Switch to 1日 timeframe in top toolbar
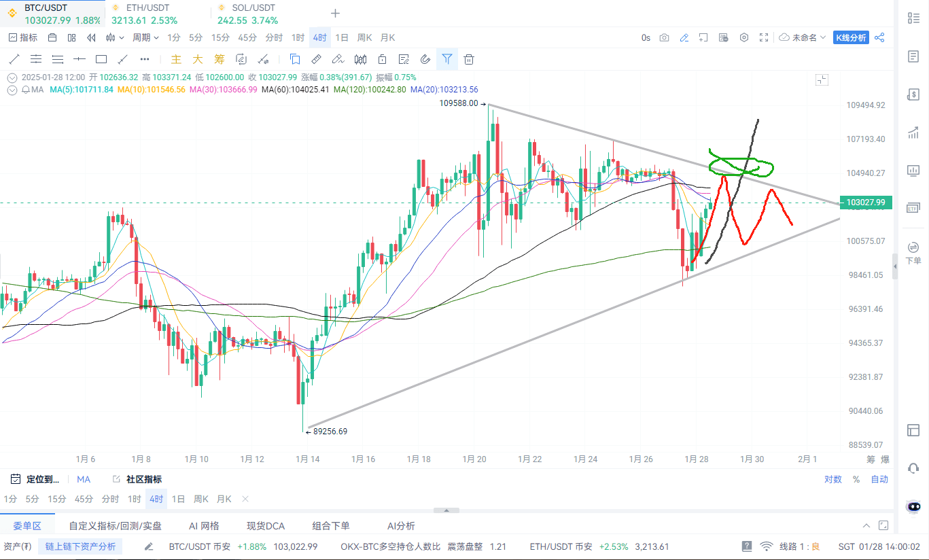The image size is (929, 560). (342, 38)
